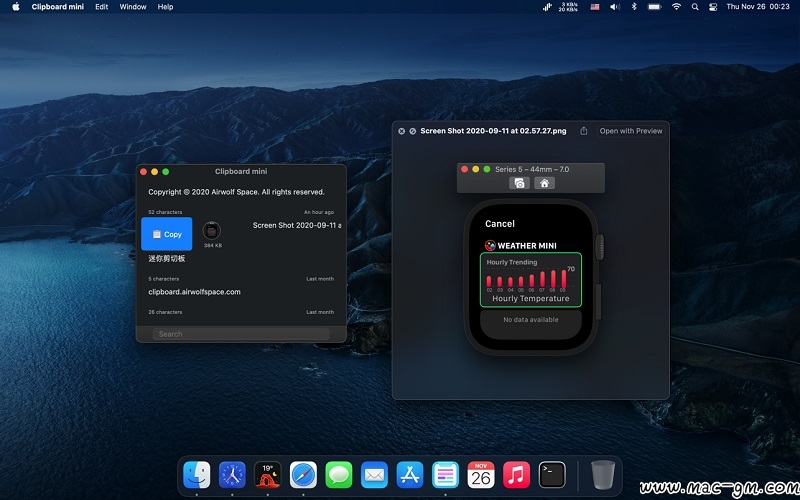Open the Clipboard mini icon in Dock
Image resolution: width=800 pixels, height=500 pixels.
click(445, 475)
